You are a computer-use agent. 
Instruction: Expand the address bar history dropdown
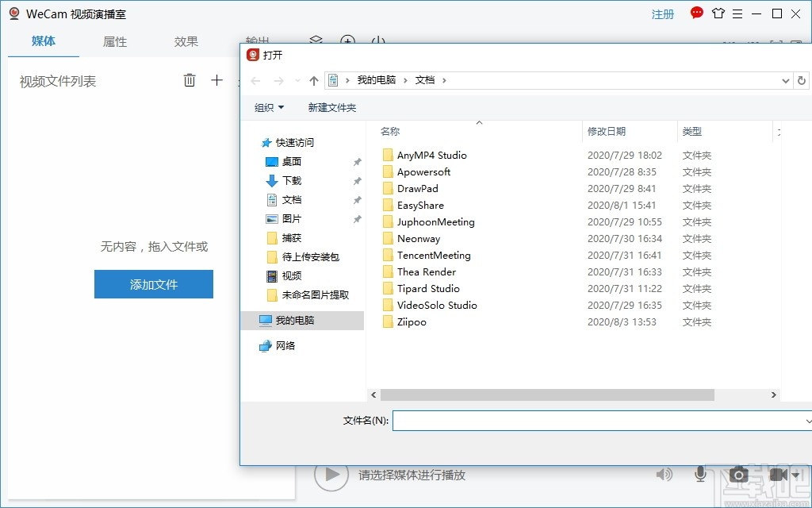click(x=786, y=80)
